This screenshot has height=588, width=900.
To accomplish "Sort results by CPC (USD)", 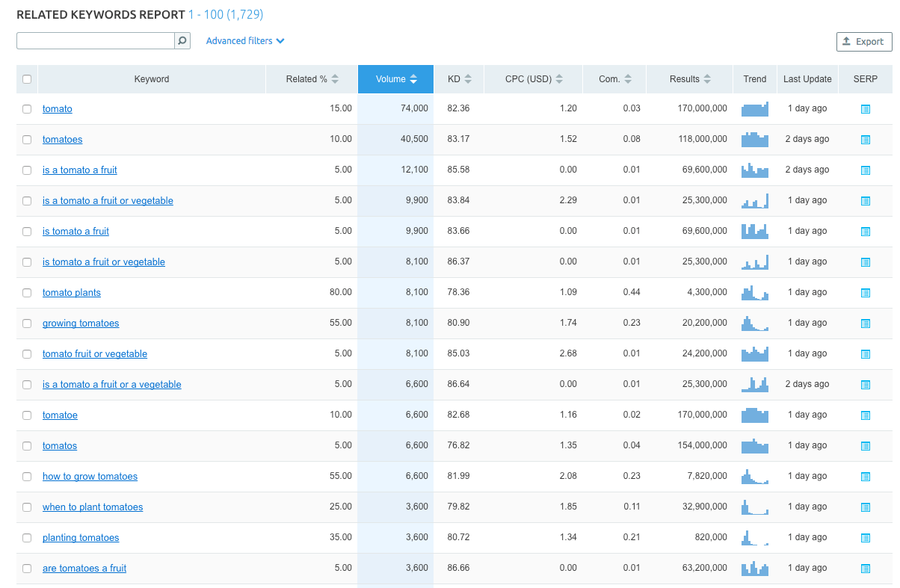I will 532,78.
